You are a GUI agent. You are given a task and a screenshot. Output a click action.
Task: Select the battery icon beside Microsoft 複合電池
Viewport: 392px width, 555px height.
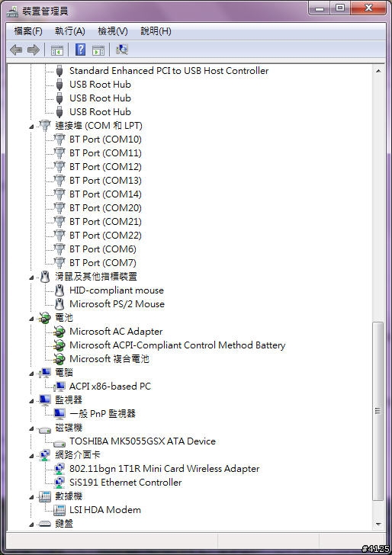(x=59, y=359)
